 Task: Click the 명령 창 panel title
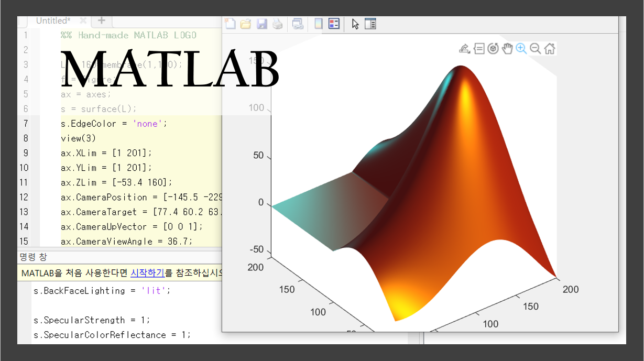click(34, 257)
